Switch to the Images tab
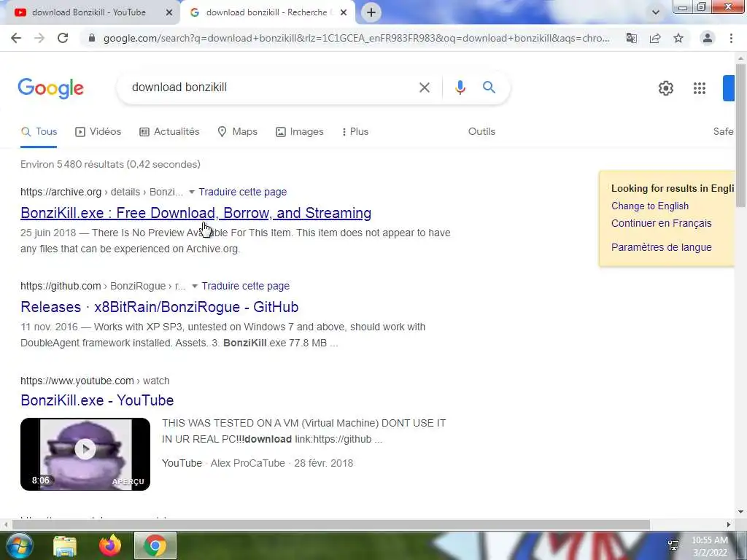The width and height of the screenshot is (747, 560). pyautogui.click(x=300, y=131)
